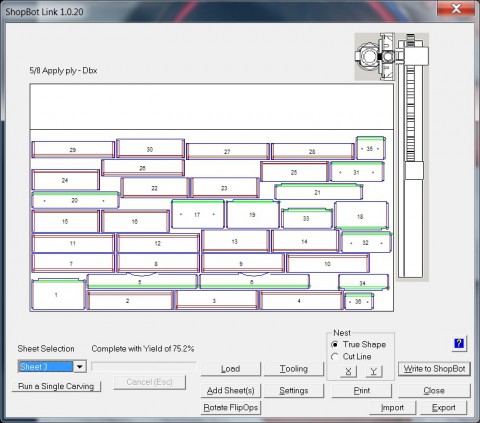Select nested part 21
The width and height of the screenshot is (480, 423).
coord(318,192)
